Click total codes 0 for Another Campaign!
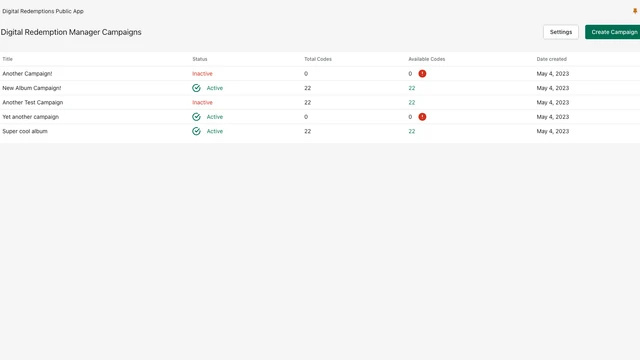The height and width of the screenshot is (360, 640). pyautogui.click(x=306, y=74)
